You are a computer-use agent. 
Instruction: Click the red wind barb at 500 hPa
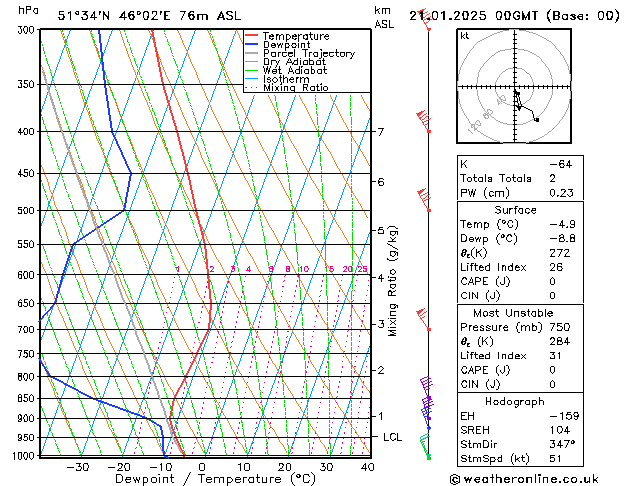tap(424, 200)
